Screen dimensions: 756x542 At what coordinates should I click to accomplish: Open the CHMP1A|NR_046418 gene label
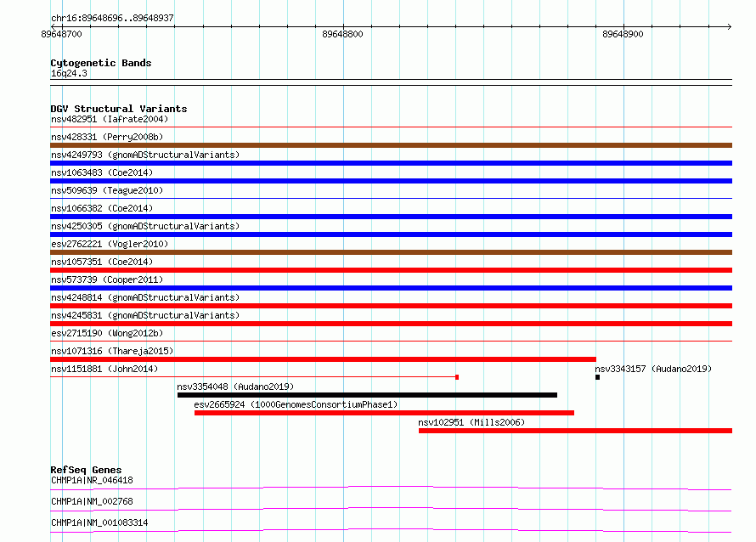click(92, 480)
